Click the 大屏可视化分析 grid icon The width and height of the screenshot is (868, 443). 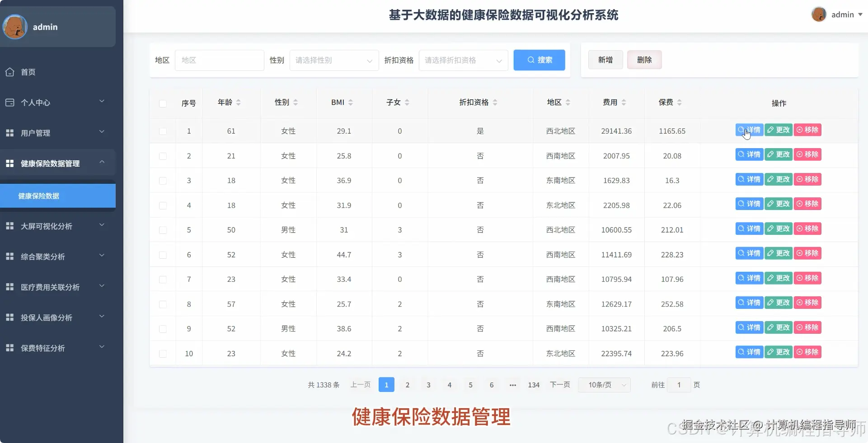9,226
